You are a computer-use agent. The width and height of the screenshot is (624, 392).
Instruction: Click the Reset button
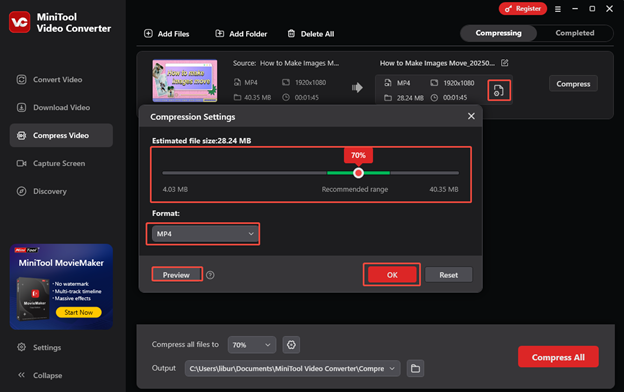point(448,275)
